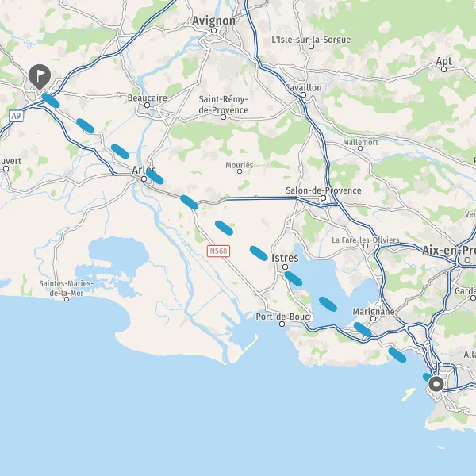Image resolution: width=476 pixels, height=476 pixels.
Task: Click the Mouriès village label
Action: click(x=240, y=165)
